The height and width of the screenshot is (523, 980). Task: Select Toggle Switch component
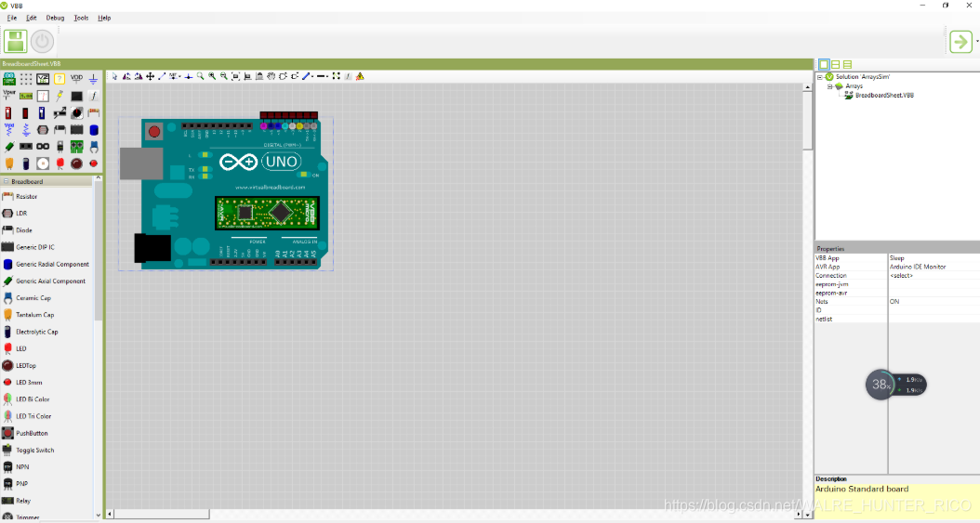[x=35, y=450]
